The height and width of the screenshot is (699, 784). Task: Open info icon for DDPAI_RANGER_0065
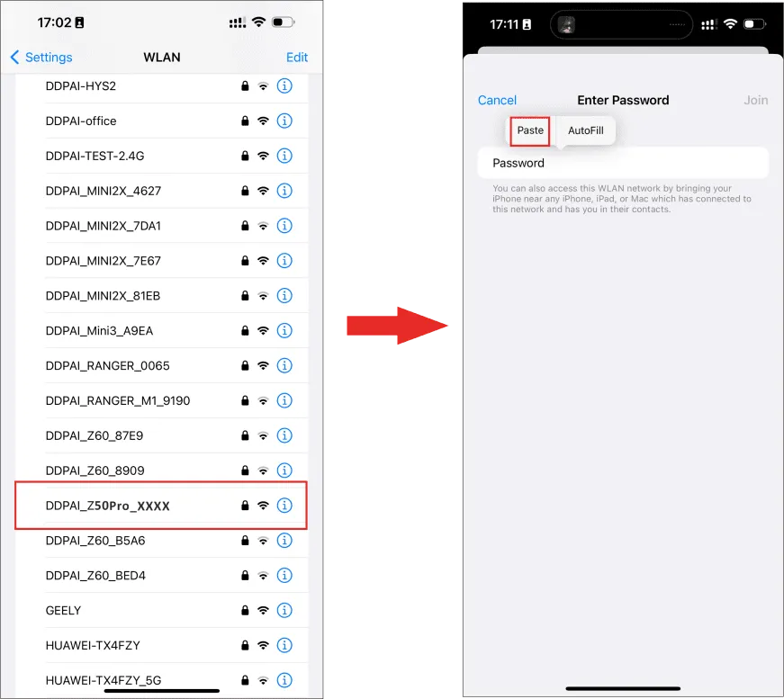click(x=284, y=365)
